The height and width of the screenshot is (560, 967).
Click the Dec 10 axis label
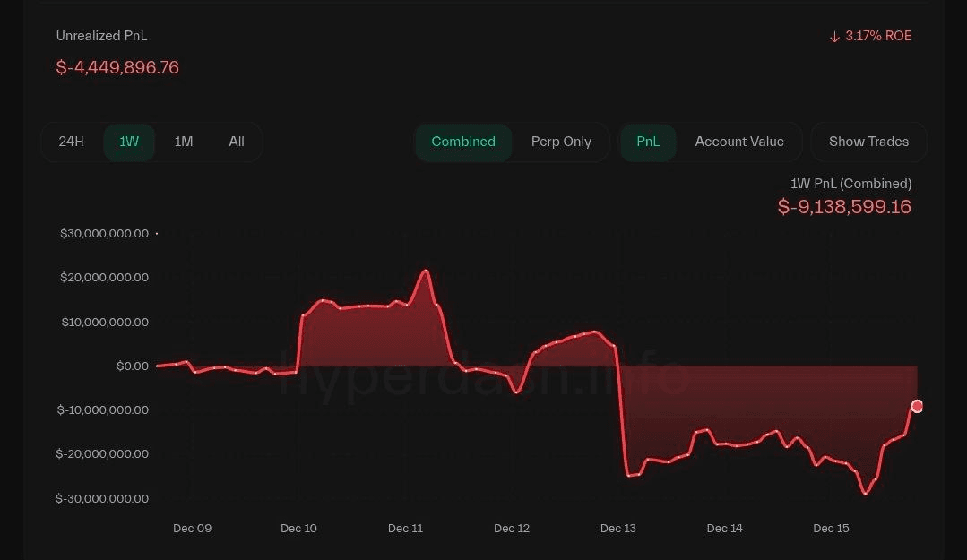point(298,528)
